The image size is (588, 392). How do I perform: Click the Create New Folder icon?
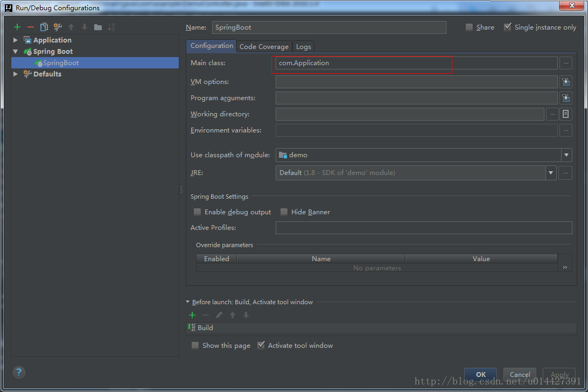click(98, 27)
